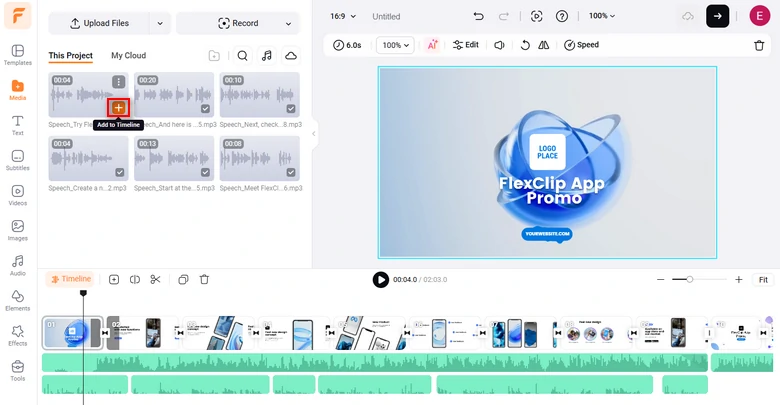The width and height of the screenshot is (780, 405).
Task: Click the scissors trim icon above timeline
Action: tap(155, 280)
